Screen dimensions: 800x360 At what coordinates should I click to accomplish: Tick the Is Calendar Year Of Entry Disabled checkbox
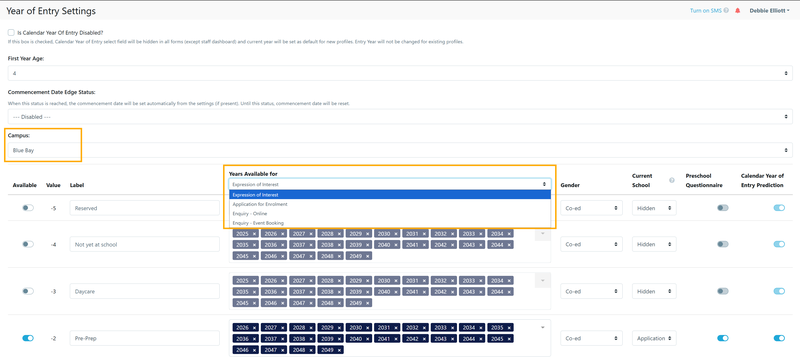[x=11, y=32]
